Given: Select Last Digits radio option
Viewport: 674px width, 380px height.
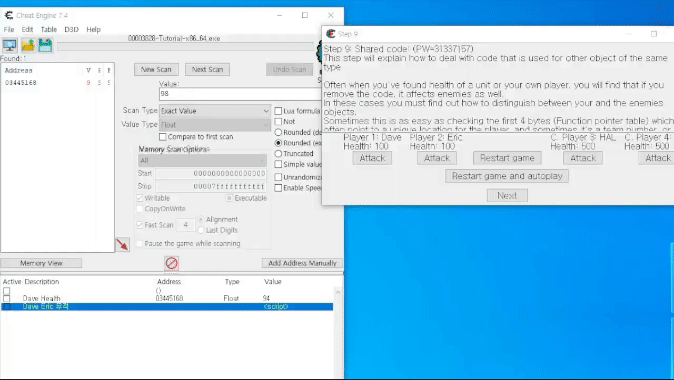Looking at the screenshot, I should click(201, 230).
